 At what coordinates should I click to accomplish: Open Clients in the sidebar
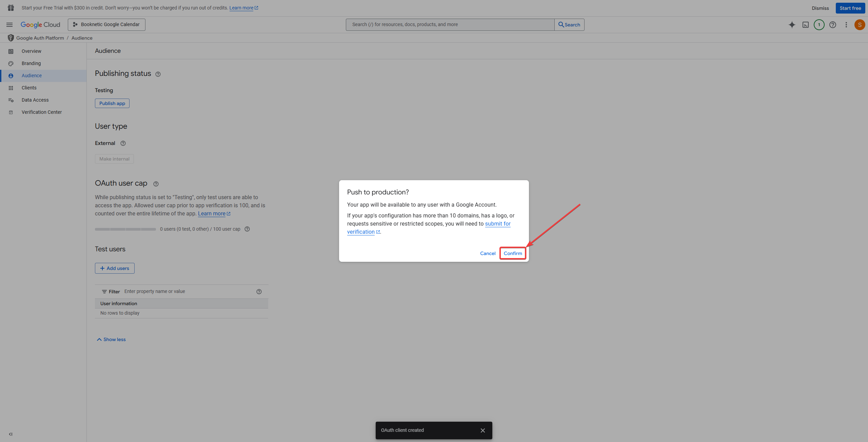click(43, 88)
